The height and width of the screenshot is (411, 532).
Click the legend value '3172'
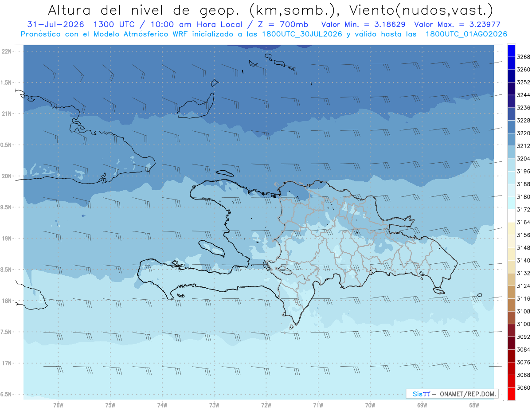pos(524,209)
